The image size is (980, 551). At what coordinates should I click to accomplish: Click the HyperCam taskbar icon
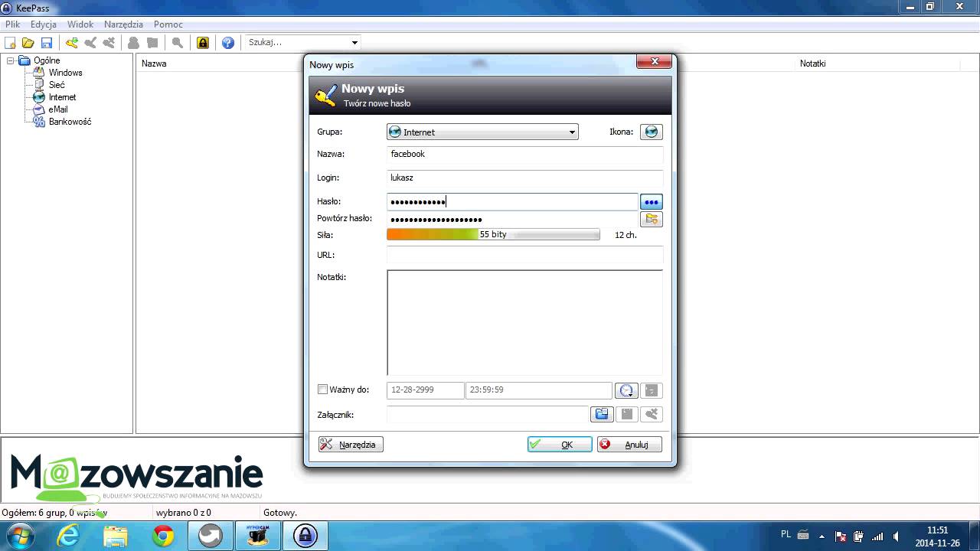[x=258, y=536]
